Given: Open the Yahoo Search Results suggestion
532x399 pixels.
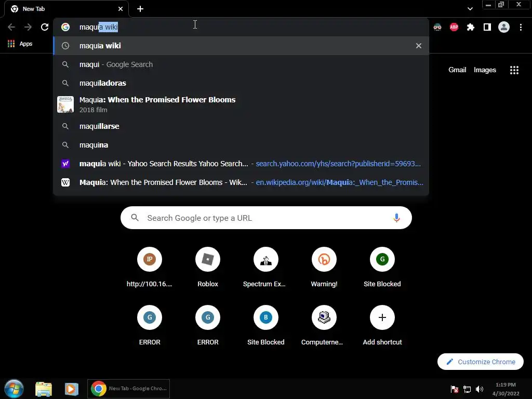Looking at the screenshot, I should tap(241, 164).
